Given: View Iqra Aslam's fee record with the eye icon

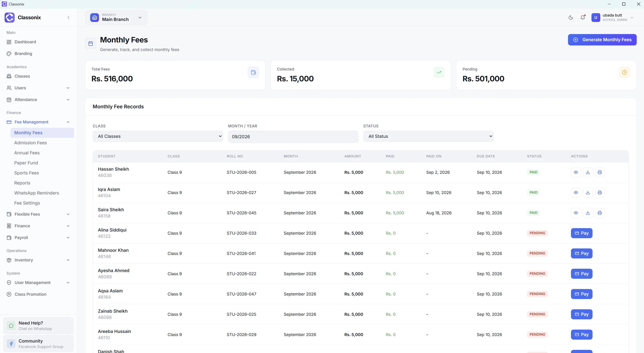Looking at the screenshot, I should pos(576,193).
